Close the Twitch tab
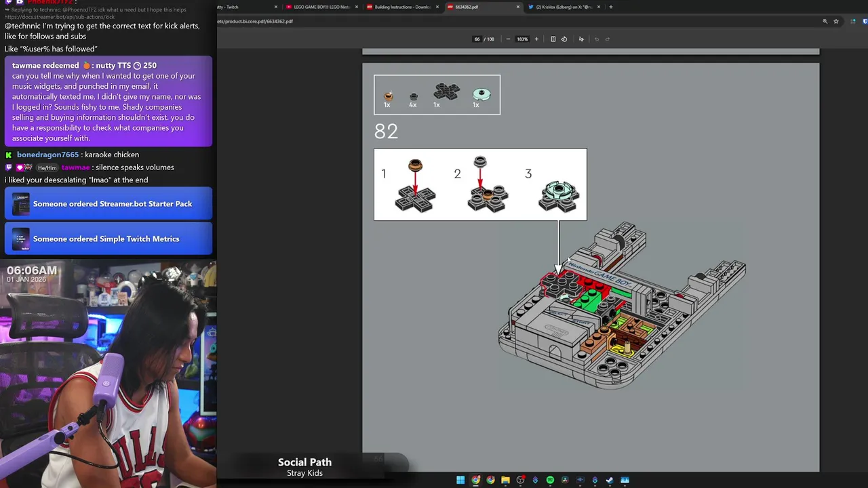Viewport: 868px width, 488px height. [x=276, y=7]
